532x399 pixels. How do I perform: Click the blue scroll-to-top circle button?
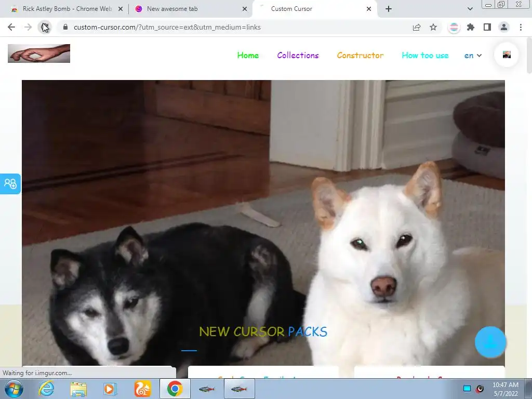click(x=490, y=342)
